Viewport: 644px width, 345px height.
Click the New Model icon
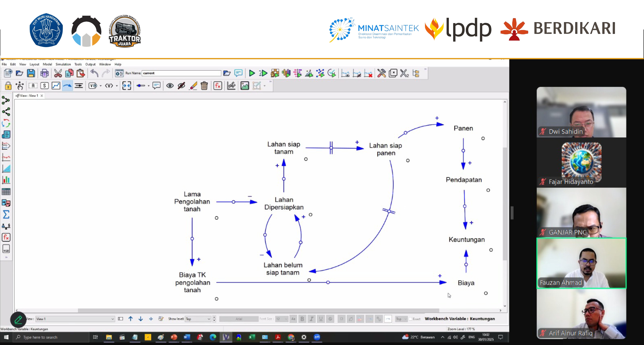pos(8,73)
